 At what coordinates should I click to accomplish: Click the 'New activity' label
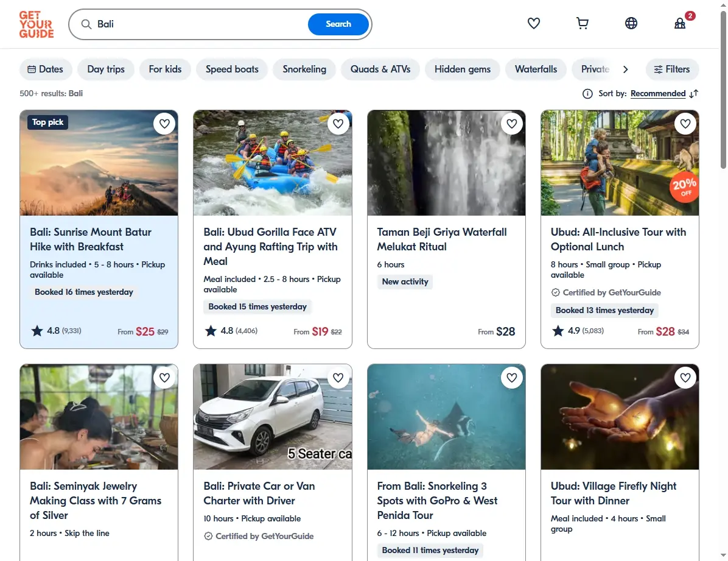coord(405,281)
